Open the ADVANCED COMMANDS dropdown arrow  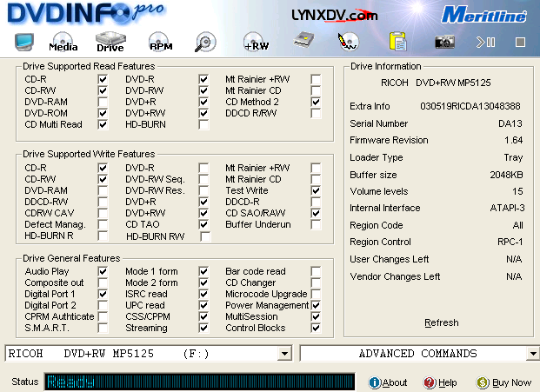click(x=533, y=354)
